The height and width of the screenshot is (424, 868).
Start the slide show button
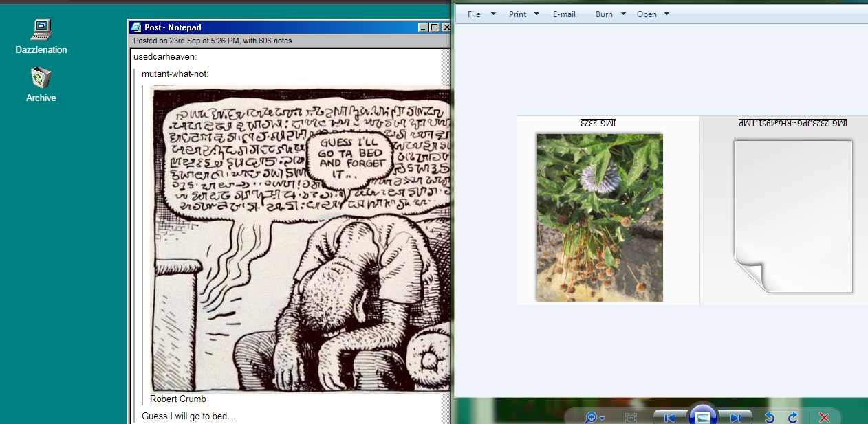click(x=702, y=416)
